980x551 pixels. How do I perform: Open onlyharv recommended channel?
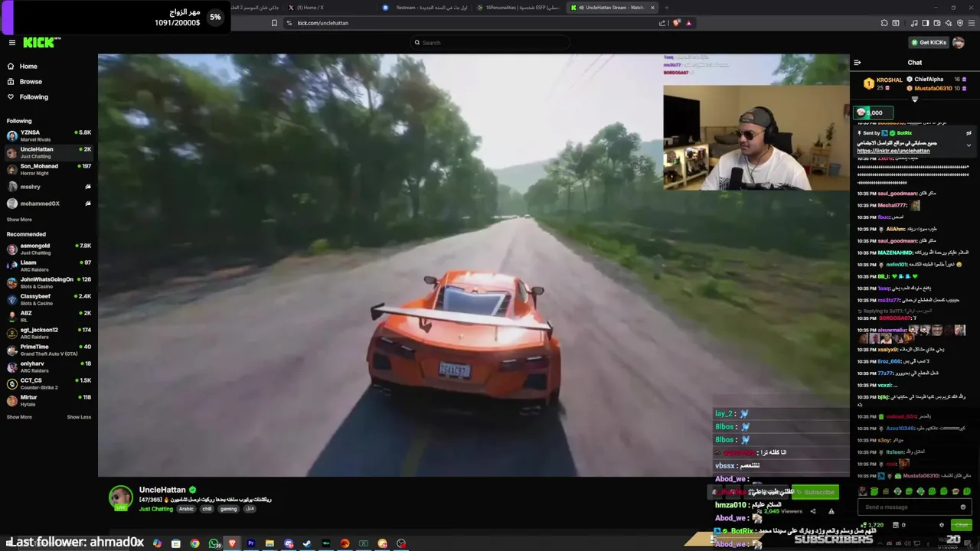tap(49, 367)
